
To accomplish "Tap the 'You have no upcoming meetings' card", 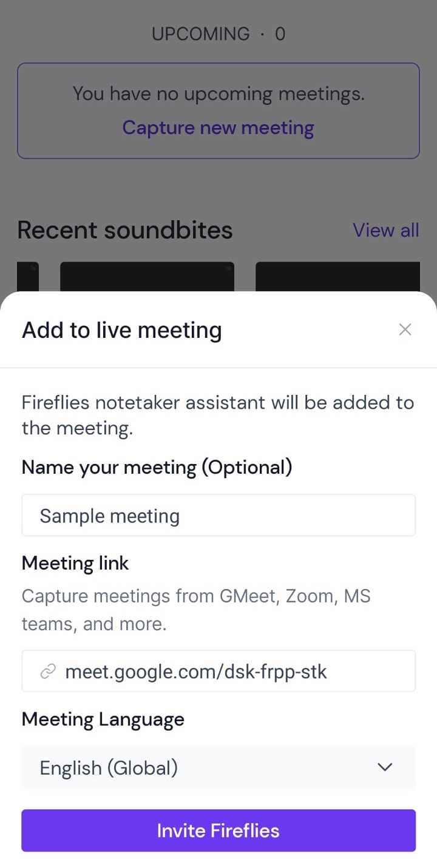I will (x=218, y=111).
